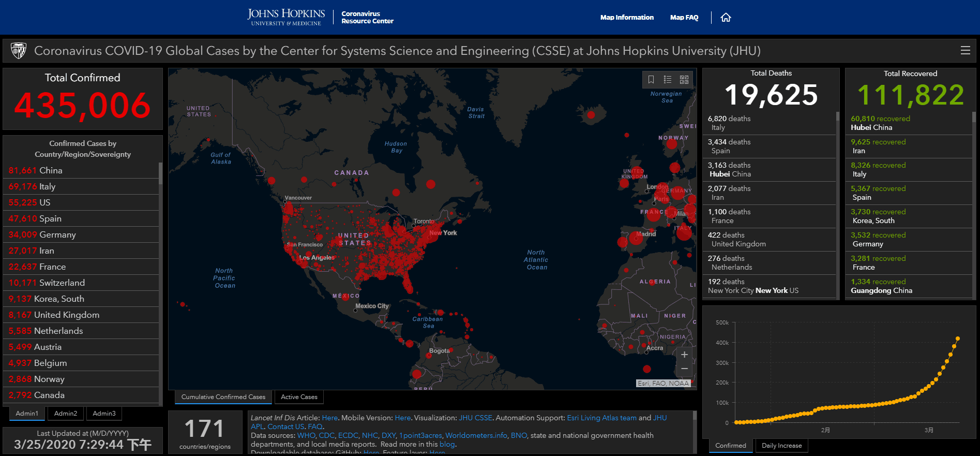This screenshot has width=980, height=456.
Task: Show the Daily Increase chart tab
Action: point(781,446)
